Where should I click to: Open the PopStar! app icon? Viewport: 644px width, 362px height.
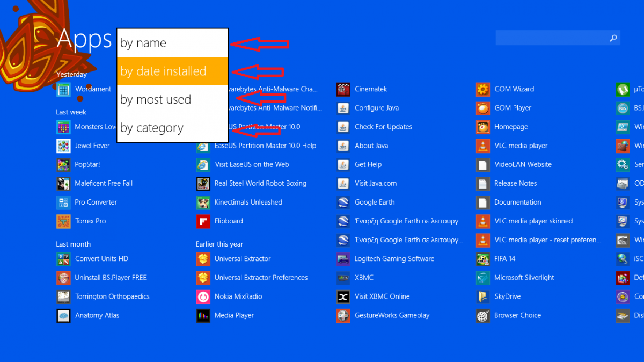coord(63,164)
